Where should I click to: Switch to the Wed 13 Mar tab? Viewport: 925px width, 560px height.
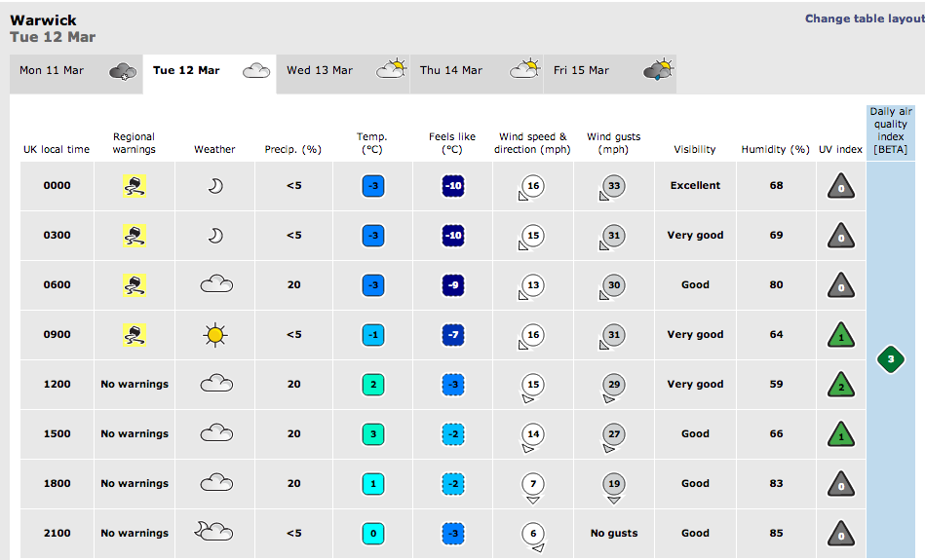(343, 74)
